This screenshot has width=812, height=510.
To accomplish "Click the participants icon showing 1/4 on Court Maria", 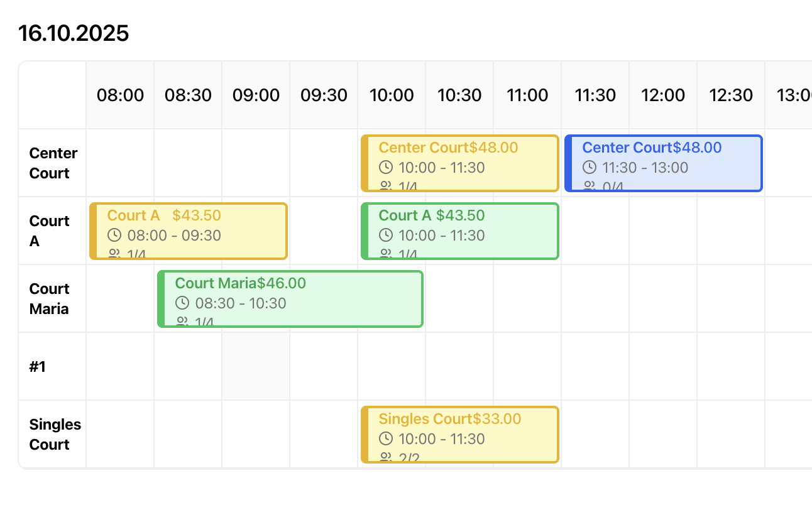I will click(182, 321).
